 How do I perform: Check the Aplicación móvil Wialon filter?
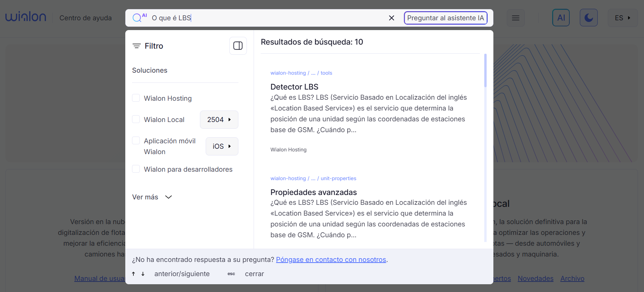tap(136, 141)
